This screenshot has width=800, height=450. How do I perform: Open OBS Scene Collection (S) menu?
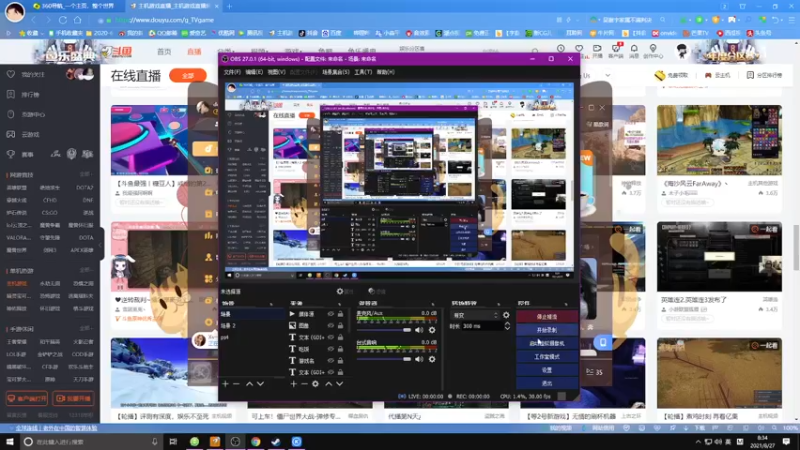click(x=336, y=72)
